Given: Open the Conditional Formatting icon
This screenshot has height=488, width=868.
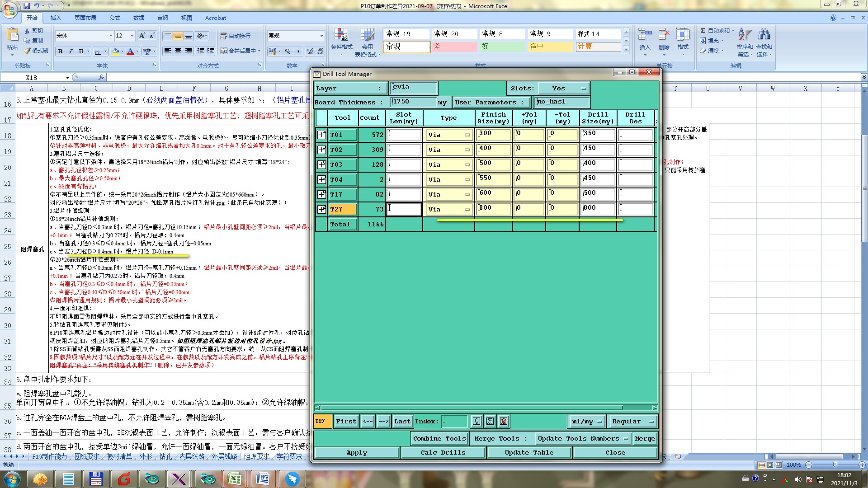Looking at the screenshot, I should click(x=341, y=35).
